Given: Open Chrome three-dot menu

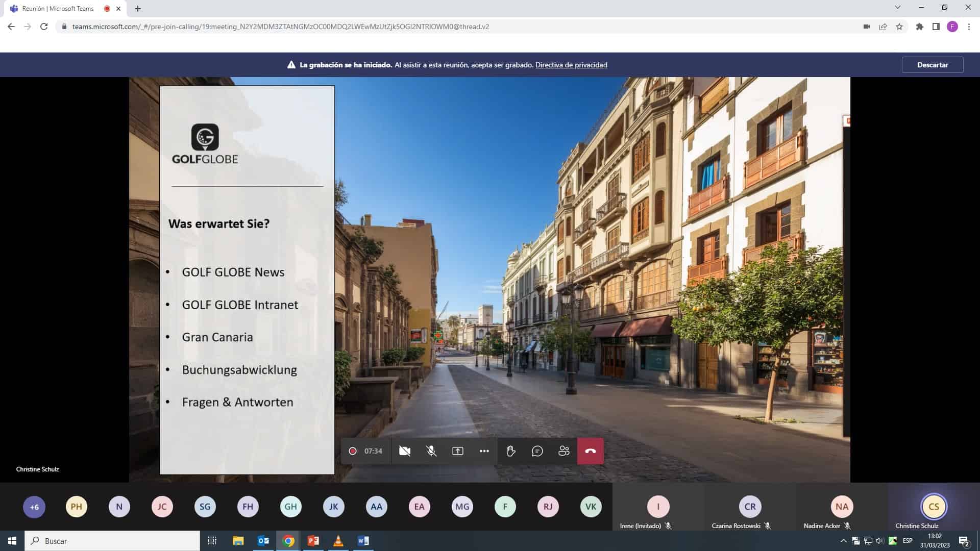Looking at the screenshot, I should (x=969, y=27).
